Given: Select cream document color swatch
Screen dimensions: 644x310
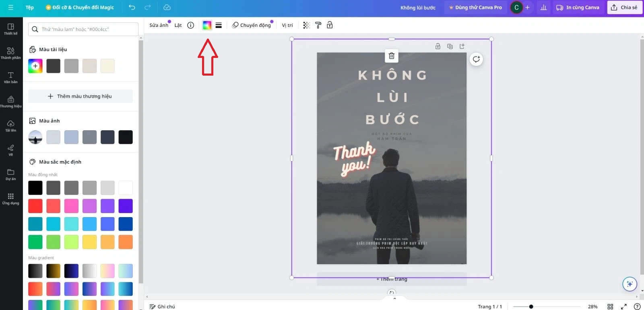Looking at the screenshot, I should 107,66.
